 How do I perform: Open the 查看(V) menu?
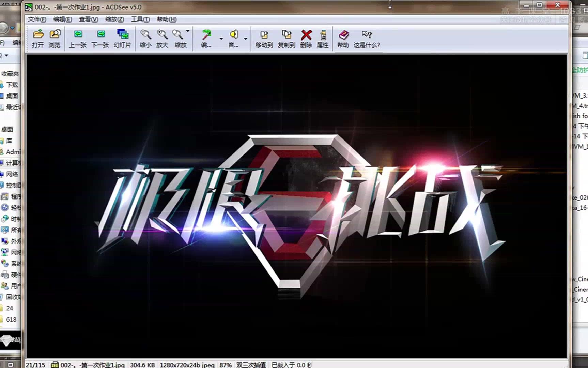coord(89,19)
